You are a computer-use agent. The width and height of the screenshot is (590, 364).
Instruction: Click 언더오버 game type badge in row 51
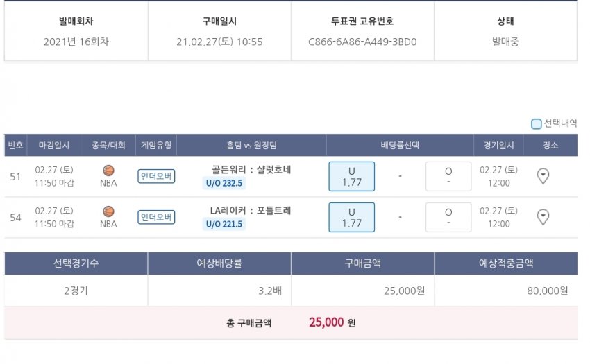(x=156, y=176)
